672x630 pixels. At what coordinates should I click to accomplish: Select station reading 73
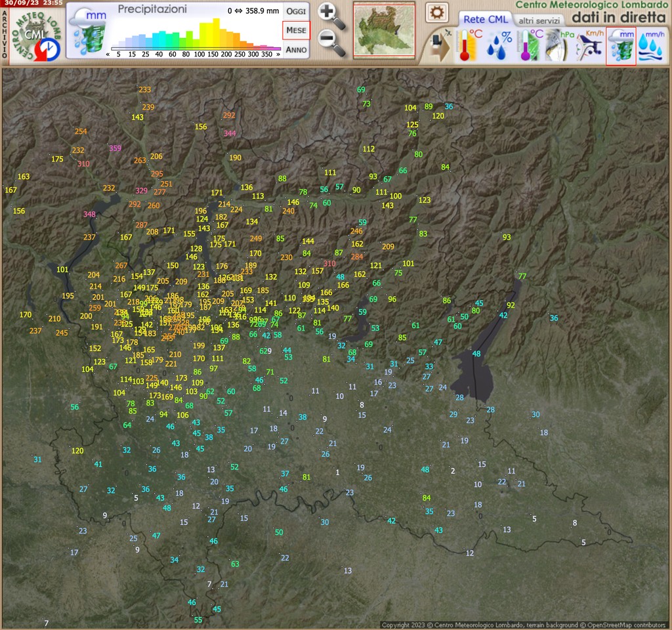[x=366, y=104]
